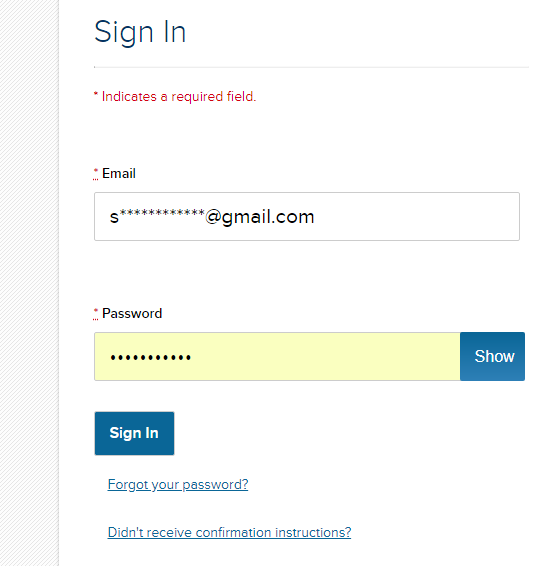The width and height of the screenshot is (559, 566).
Task: Open the Forgot your password? link
Action: (178, 484)
